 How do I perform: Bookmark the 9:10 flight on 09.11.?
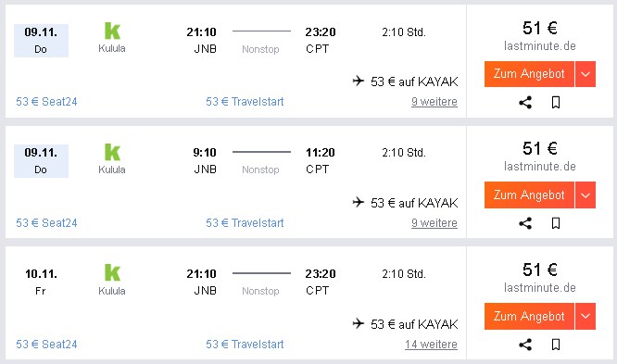click(x=556, y=223)
